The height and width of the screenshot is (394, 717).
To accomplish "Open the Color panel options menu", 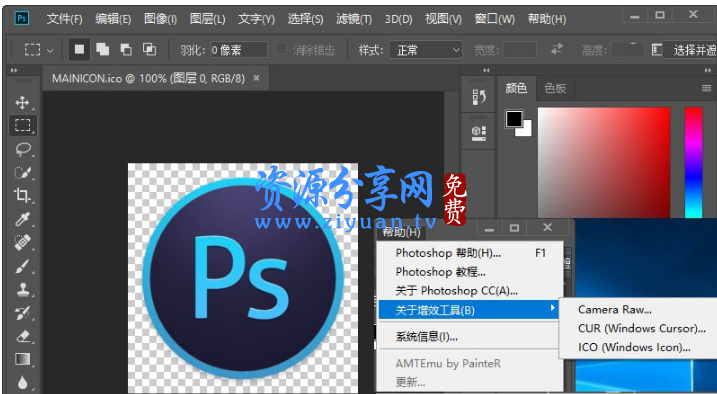I will pos(706,88).
